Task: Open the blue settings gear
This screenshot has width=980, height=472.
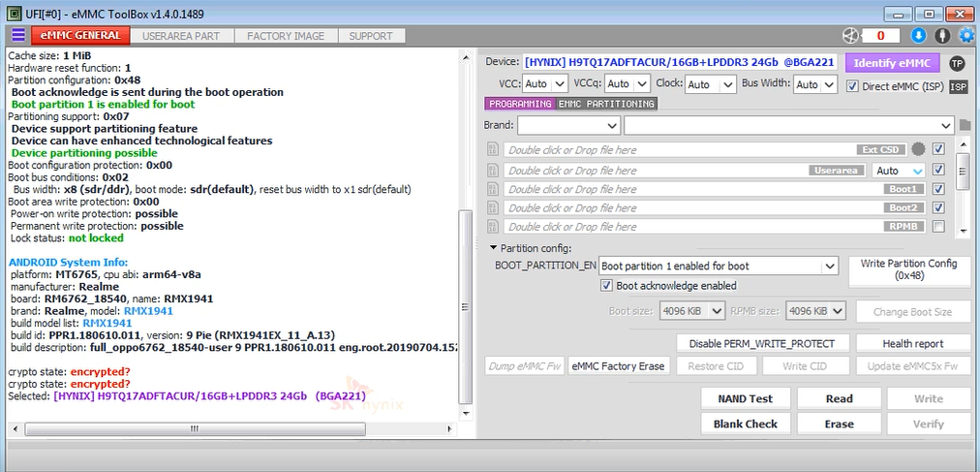Action: click(966, 36)
